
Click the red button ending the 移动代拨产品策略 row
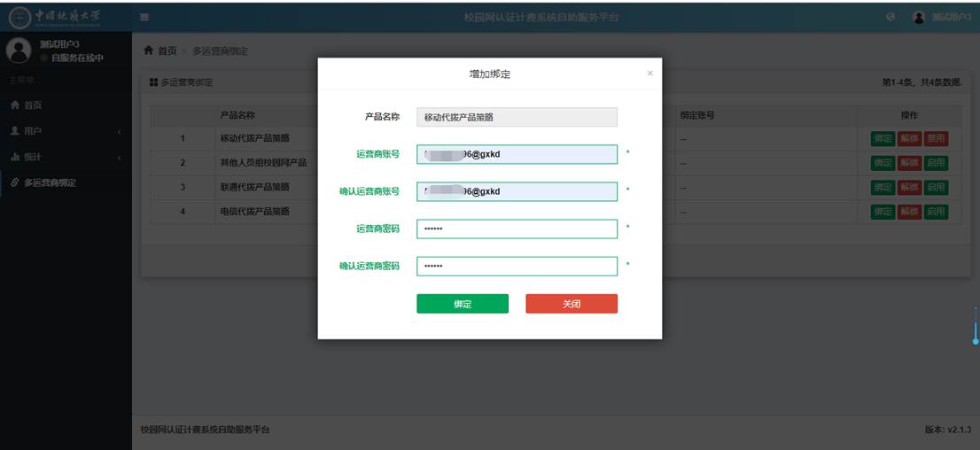936,138
